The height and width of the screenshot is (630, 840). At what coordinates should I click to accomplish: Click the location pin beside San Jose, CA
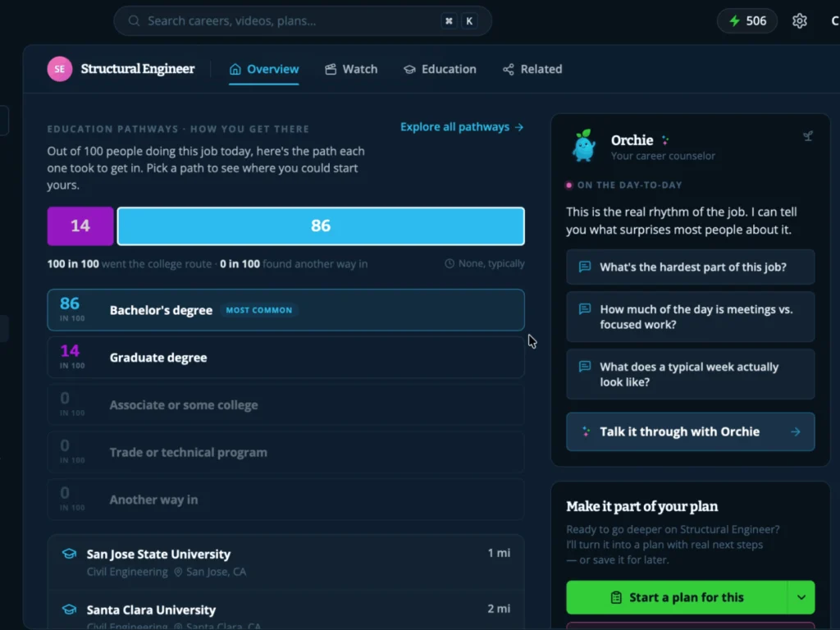pos(178,572)
